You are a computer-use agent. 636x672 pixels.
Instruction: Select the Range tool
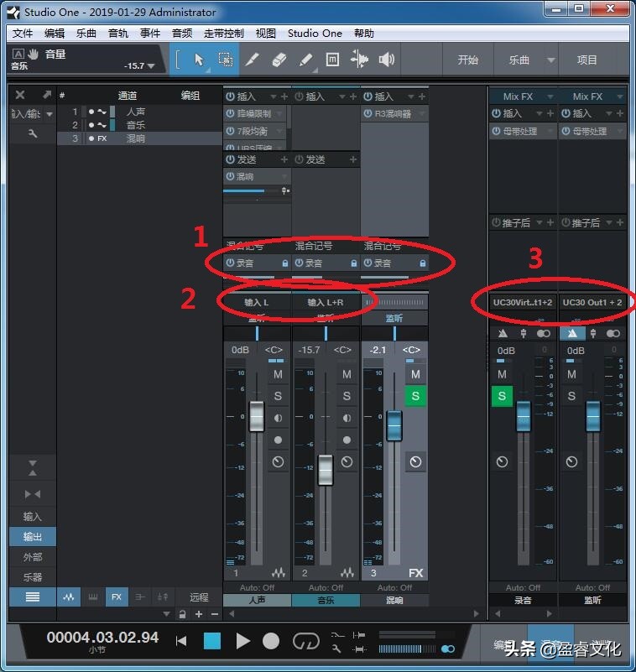coord(226,60)
